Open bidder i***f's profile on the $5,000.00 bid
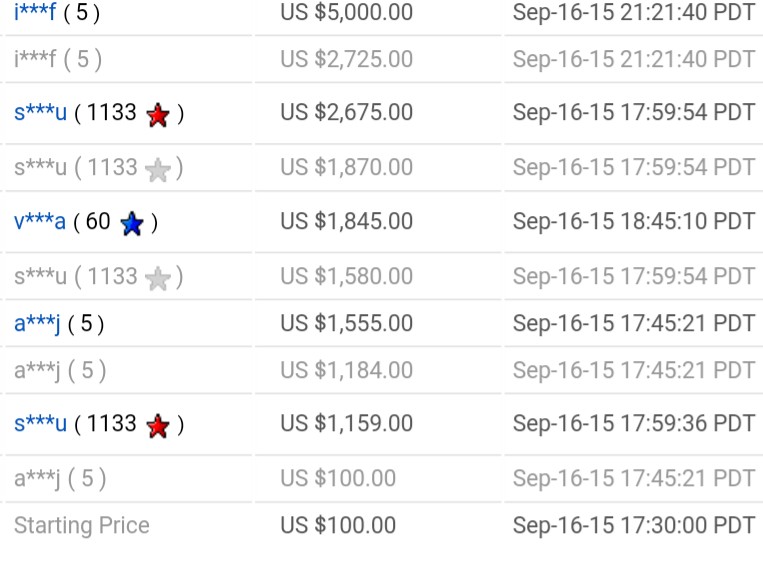The height and width of the screenshot is (567, 763). (35, 13)
